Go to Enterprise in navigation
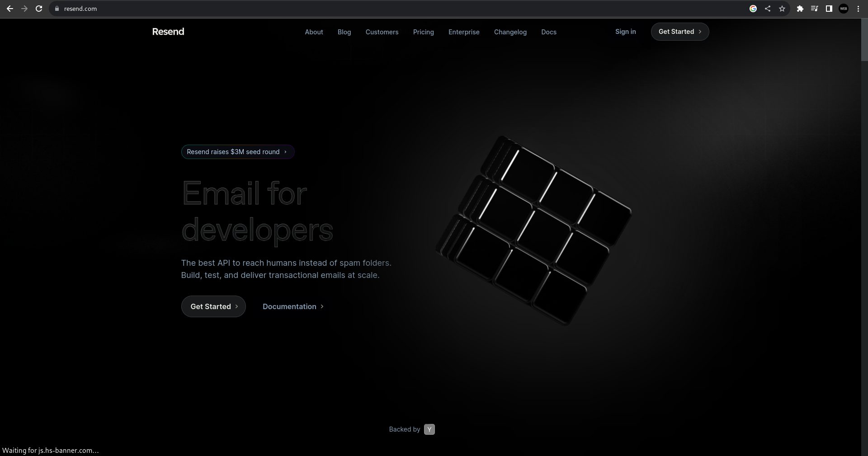 point(464,32)
